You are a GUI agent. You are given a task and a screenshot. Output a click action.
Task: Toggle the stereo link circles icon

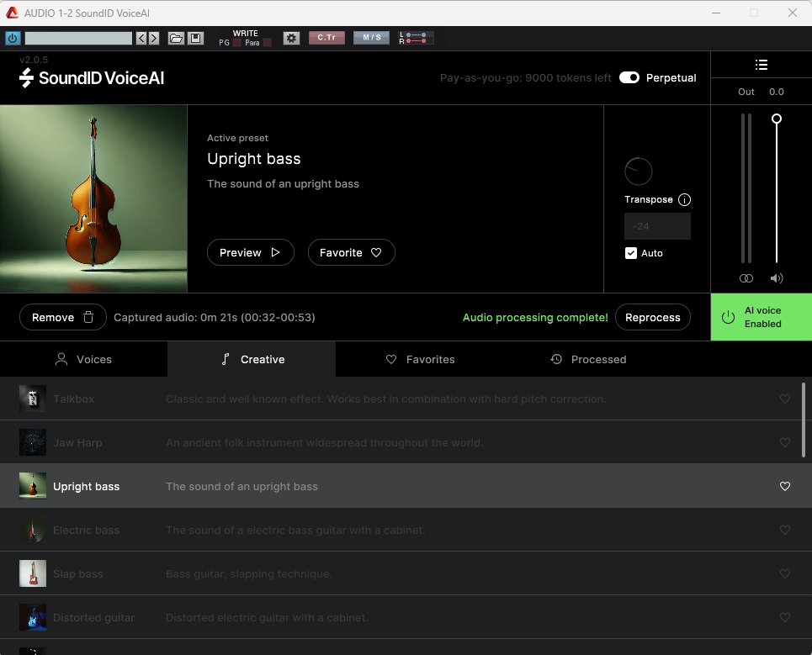(746, 278)
